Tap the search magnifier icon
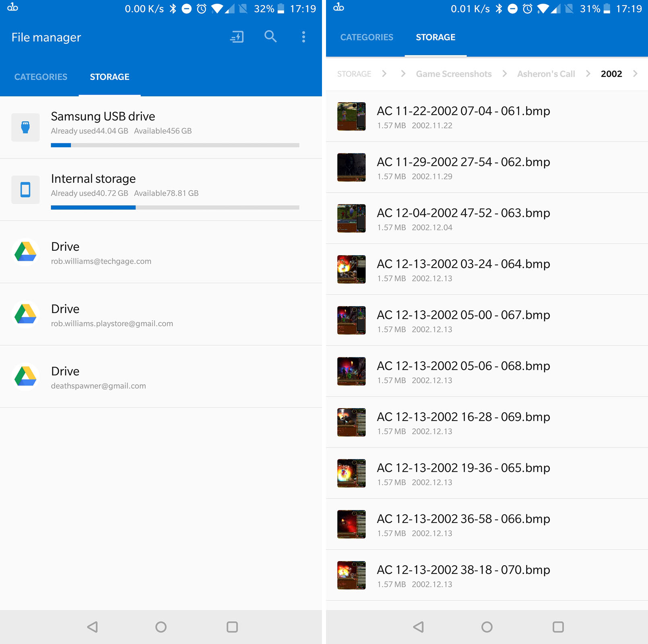The image size is (648, 644). 270,37
